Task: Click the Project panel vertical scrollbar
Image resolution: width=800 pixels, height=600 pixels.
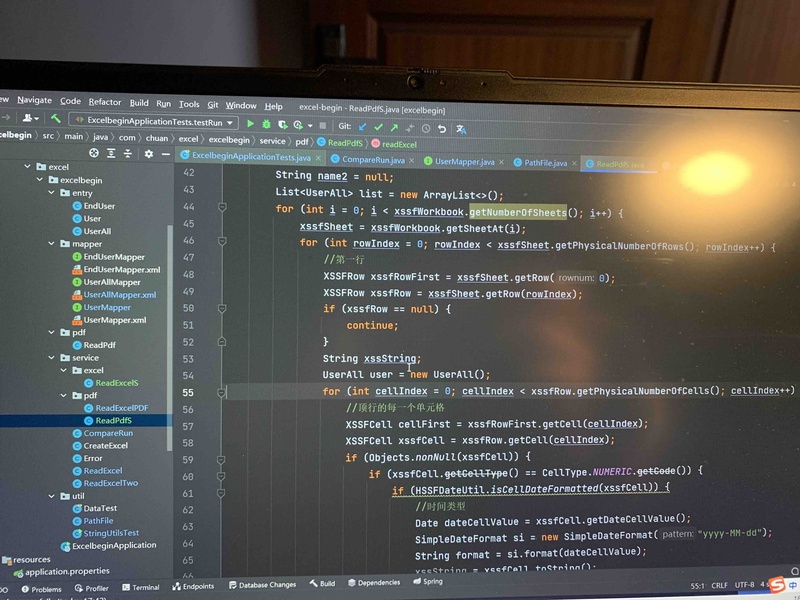Action: pos(169,337)
